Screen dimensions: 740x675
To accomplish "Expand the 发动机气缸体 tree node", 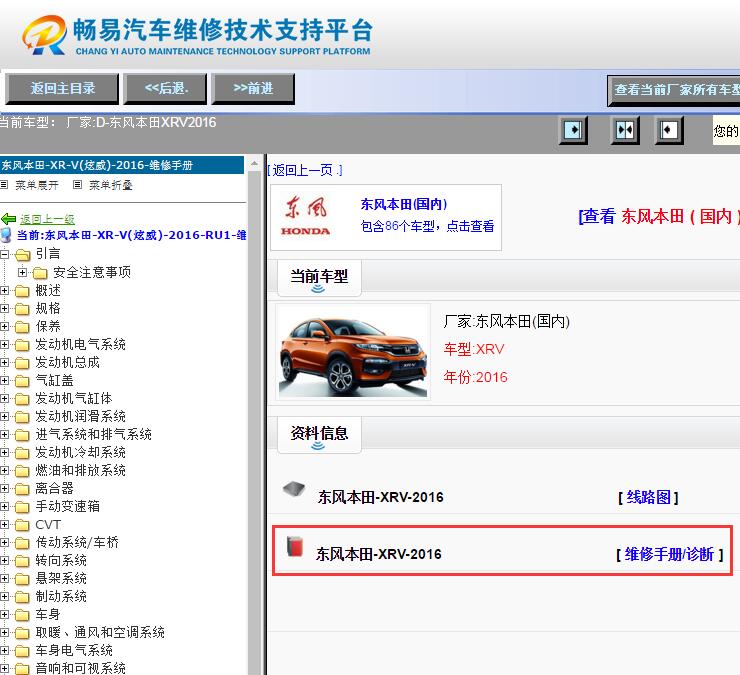I will pyautogui.click(x=4, y=398).
